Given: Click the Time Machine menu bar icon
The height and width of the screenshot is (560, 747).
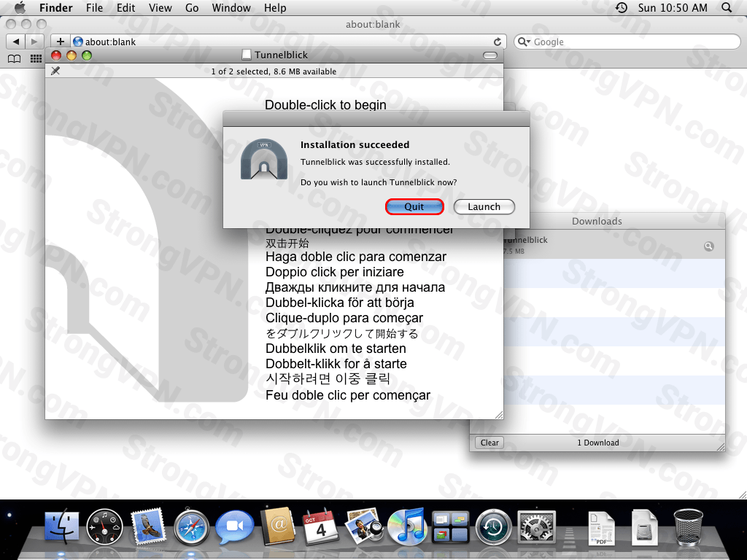Looking at the screenshot, I should pyautogui.click(x=622, y=7).
